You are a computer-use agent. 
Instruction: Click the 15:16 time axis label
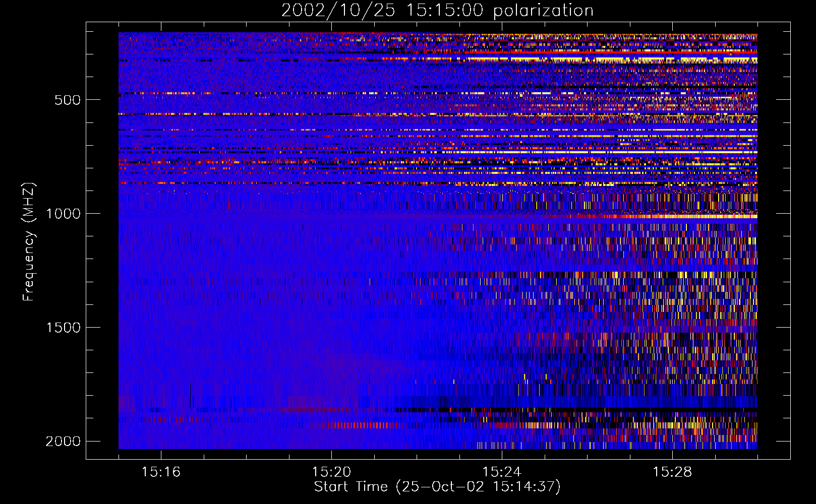click(161, 472)
